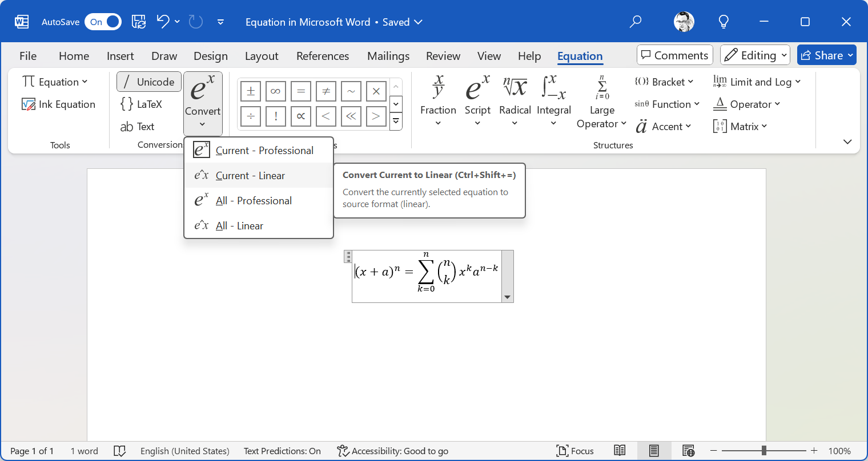
Task: Switch to LaTeX conversion format
Action: (142, 104)
